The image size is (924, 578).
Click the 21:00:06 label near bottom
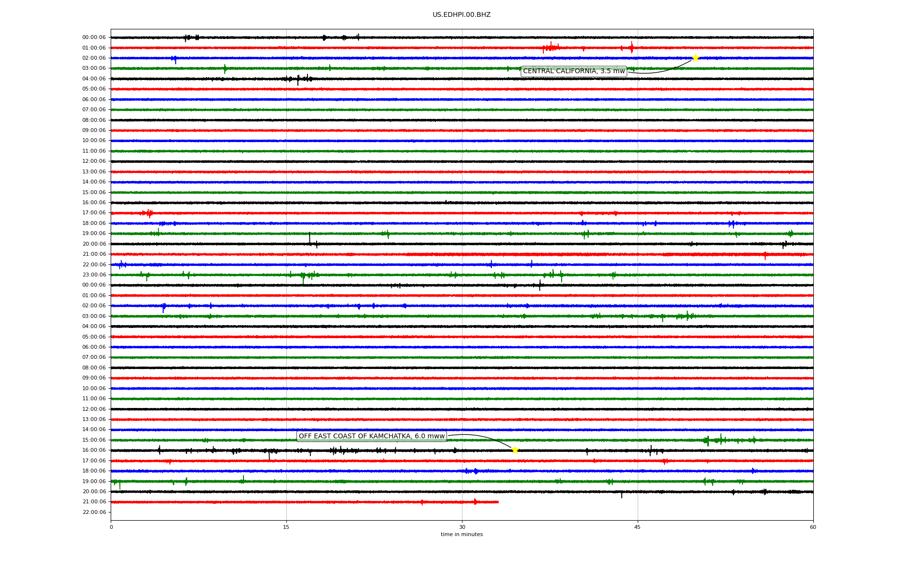[x=94, y=502]
